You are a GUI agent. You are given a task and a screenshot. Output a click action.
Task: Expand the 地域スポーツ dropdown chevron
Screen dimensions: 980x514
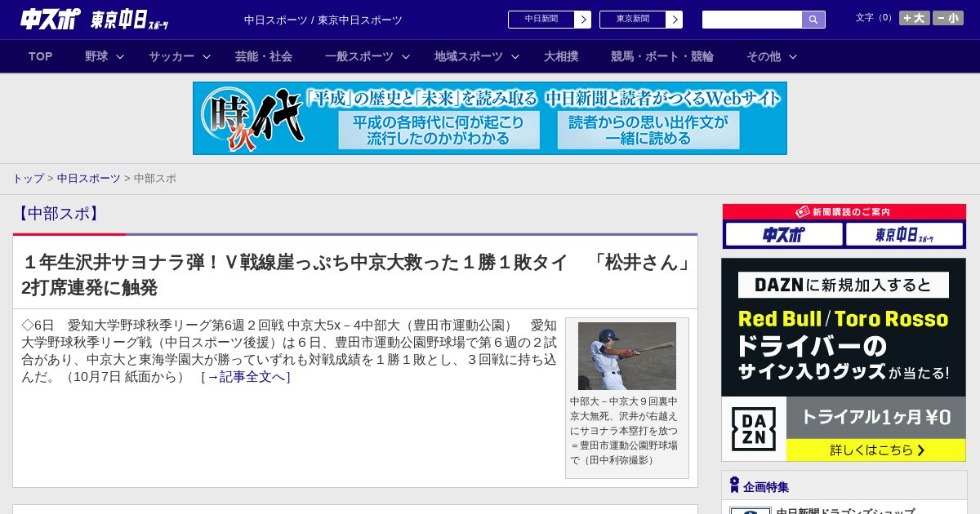[515, 56]
